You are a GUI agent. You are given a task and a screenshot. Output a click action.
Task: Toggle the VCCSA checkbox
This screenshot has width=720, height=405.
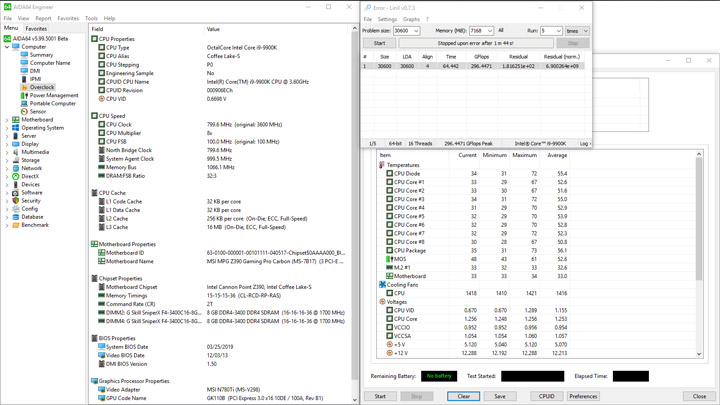[x=389, y=336]
